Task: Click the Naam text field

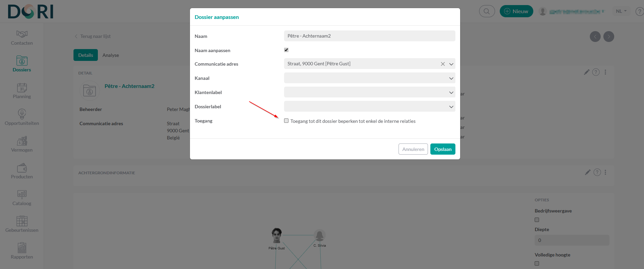Action: coord(369,36)
